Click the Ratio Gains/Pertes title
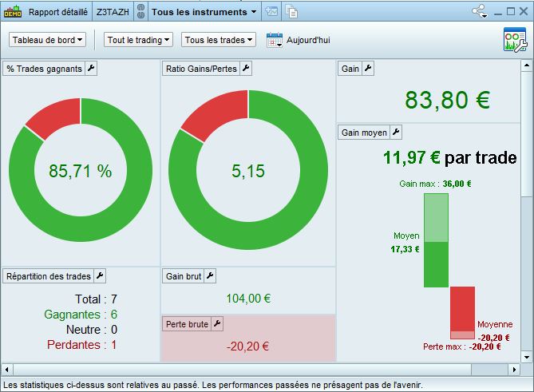Viewport: 534px width, 392px height. tap(201, 69)
